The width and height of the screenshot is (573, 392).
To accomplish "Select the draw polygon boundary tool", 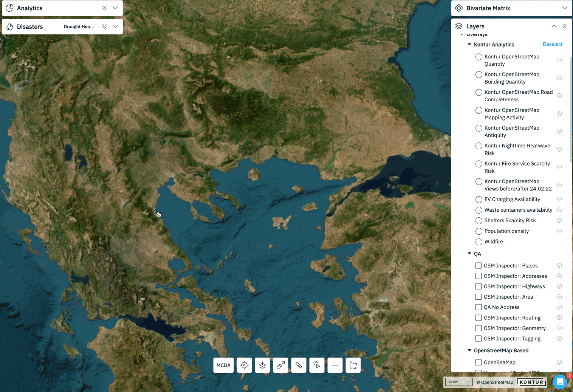I will click(x=353, y=365).
